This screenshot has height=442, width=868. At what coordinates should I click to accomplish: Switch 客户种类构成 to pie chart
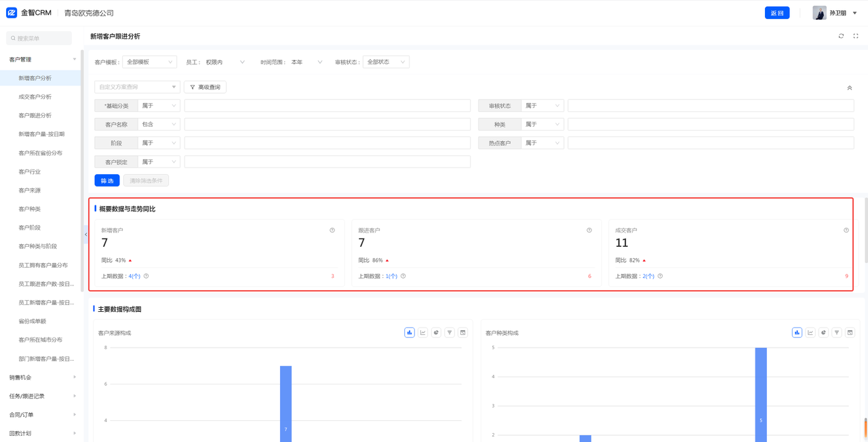823,333
